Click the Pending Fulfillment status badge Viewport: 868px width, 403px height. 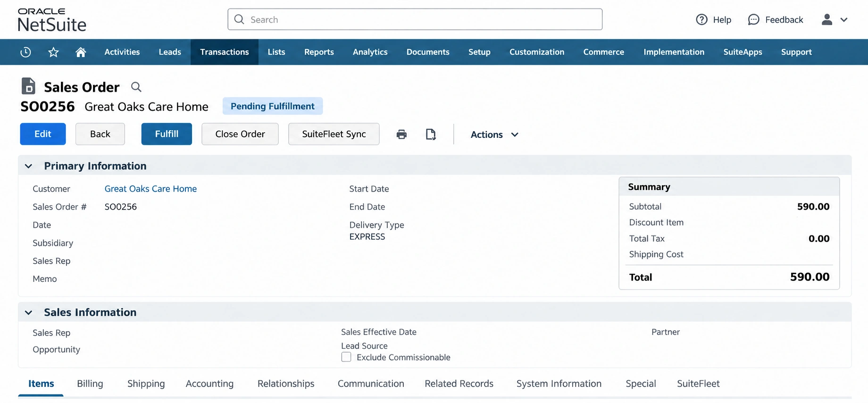(273, 106)
